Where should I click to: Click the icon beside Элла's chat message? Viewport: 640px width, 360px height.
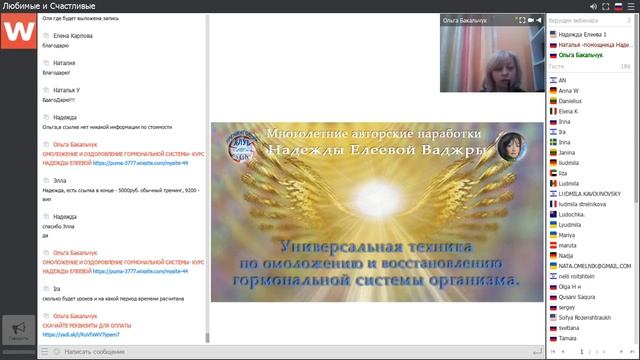click(46, 180)
